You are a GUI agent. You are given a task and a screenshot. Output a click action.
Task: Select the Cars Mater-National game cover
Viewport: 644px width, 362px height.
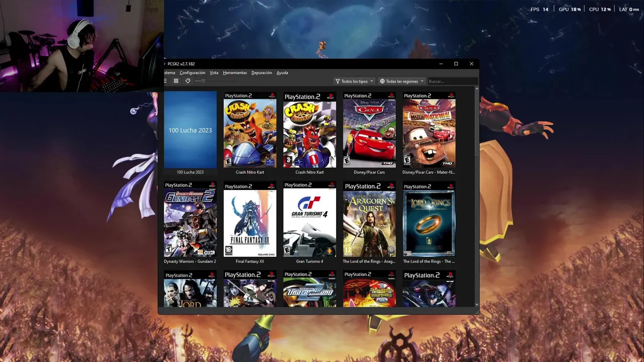(x=429, y=130)
